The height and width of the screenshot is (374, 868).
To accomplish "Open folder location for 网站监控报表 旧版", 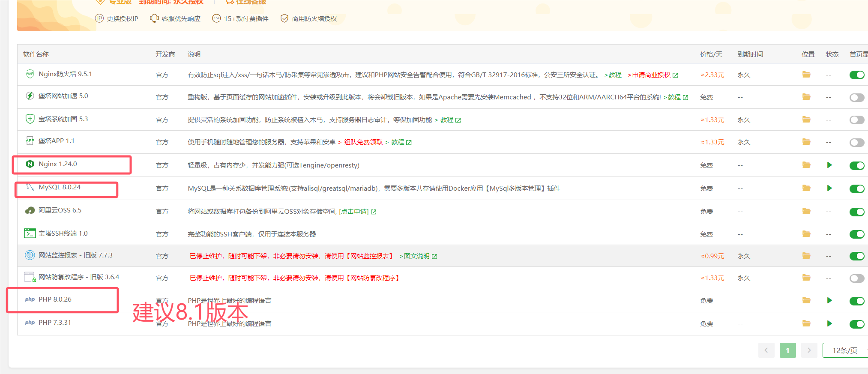I will (806, 256).
